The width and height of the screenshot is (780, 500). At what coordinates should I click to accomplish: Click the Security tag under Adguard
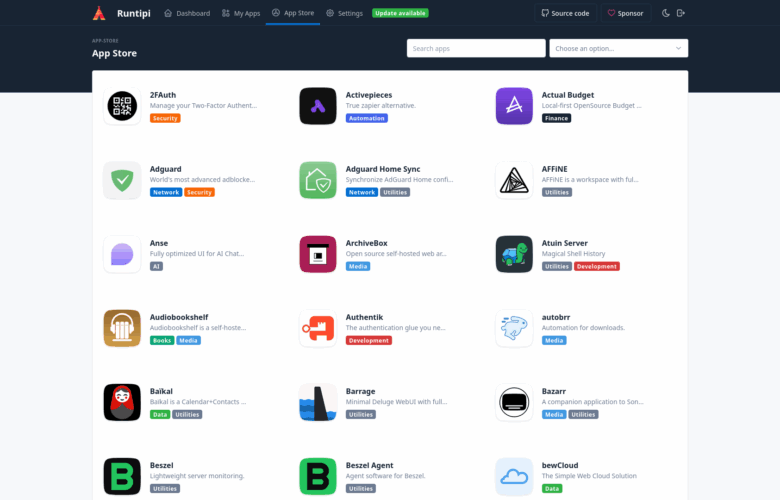coord(199,193)
